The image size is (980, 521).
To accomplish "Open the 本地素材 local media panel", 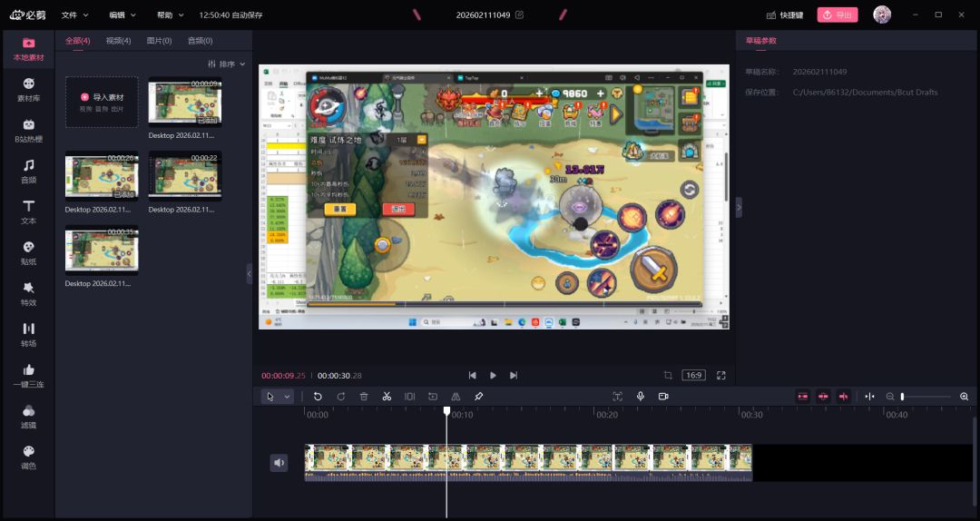I will pos(28,49).
